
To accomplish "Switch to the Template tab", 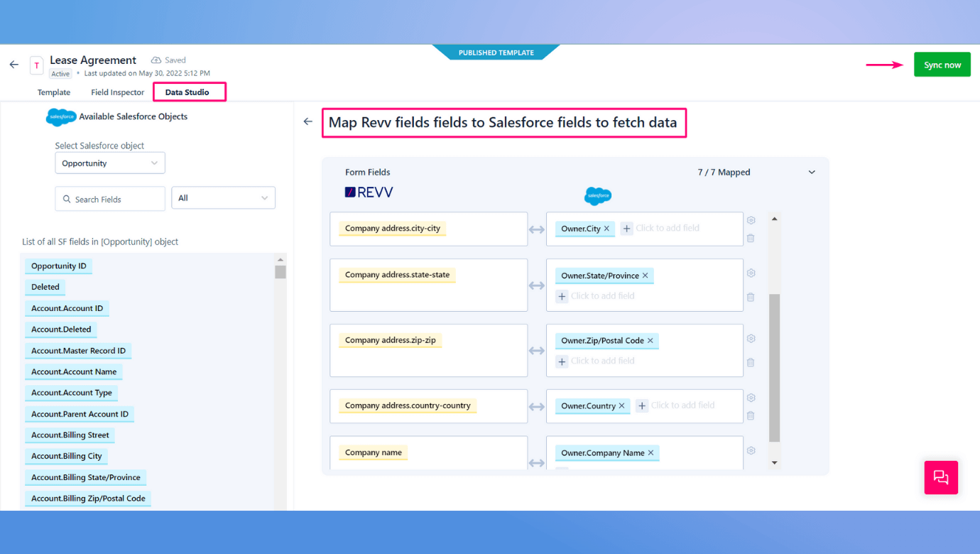I will pyautogui.click(x=54, y=92).
